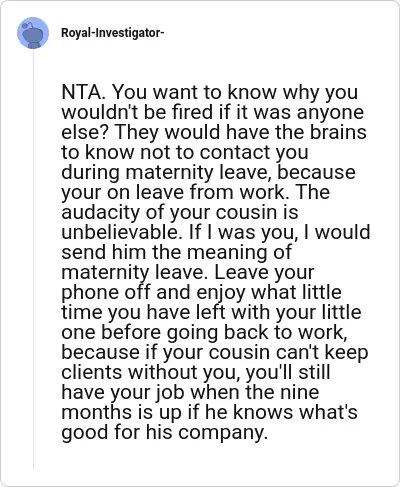Click the line "wouldn't be fired if it was anyone"
Image resolution: width=400 pixels, height=487 pixels.
[x=213, y=112]
